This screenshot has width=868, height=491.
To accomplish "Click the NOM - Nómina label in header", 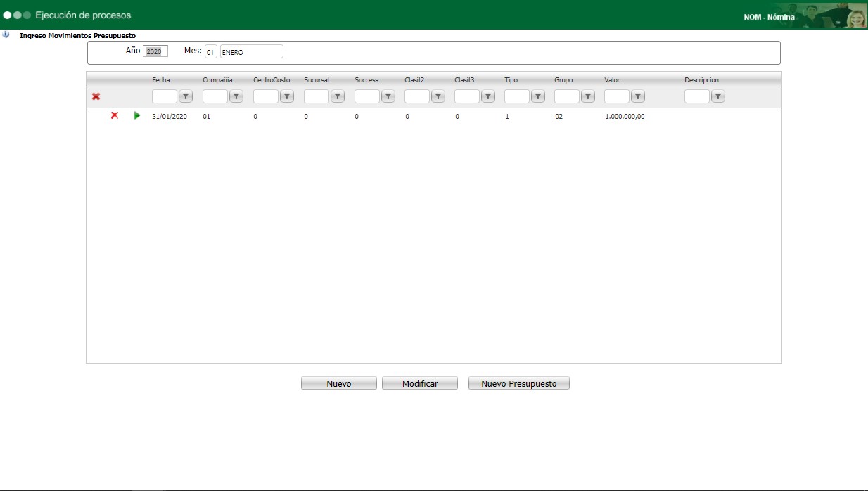I will [x=770, y=17].
